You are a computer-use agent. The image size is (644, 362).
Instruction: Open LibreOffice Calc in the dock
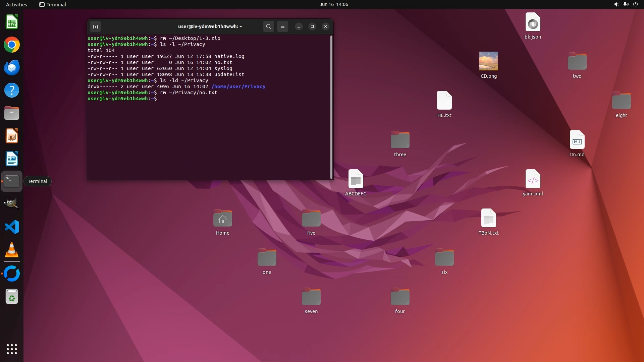12,22
